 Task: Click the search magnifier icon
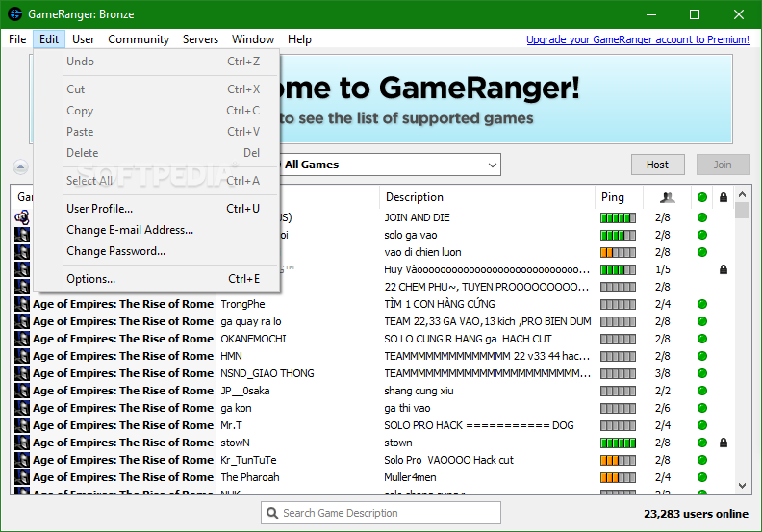[x=272, y=513]
